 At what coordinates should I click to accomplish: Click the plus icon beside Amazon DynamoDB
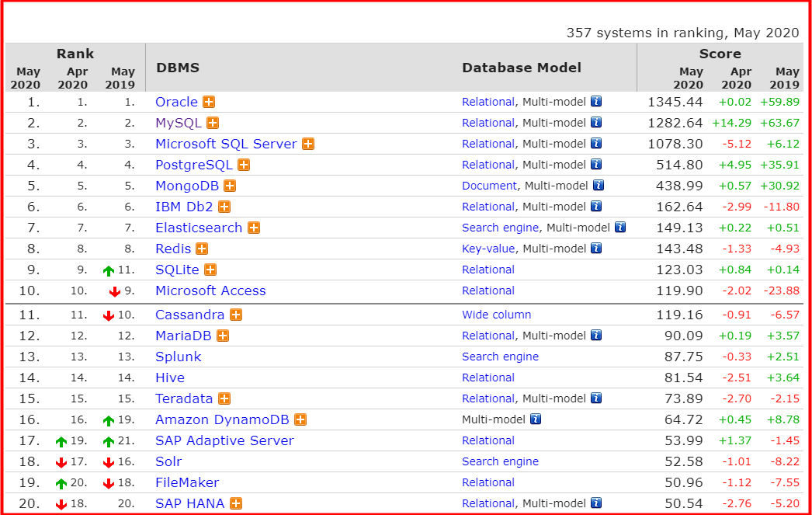click(x=300, y=419)
